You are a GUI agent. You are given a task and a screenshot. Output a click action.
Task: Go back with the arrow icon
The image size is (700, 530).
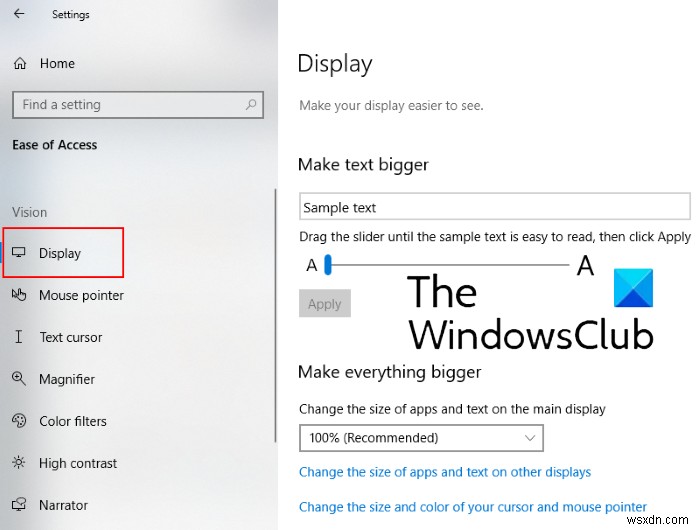(19, 14)
